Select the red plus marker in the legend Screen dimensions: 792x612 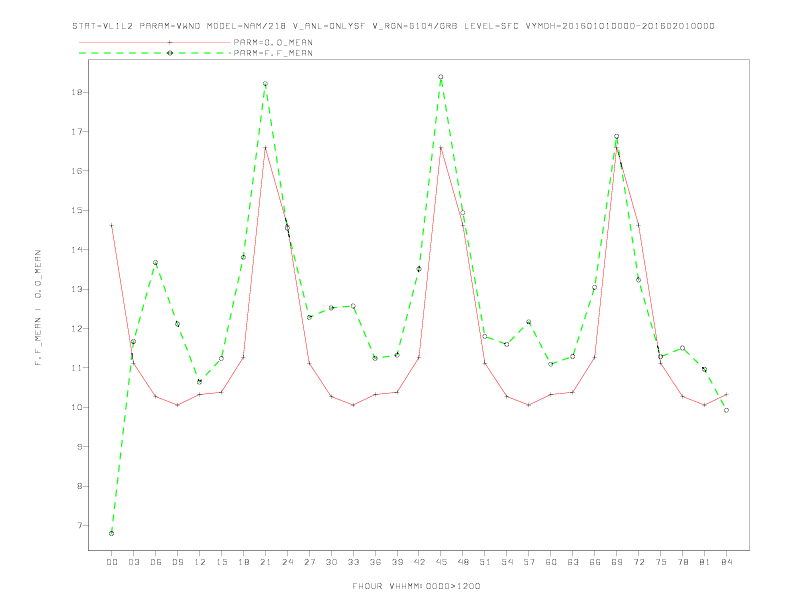tap(170, 42)
